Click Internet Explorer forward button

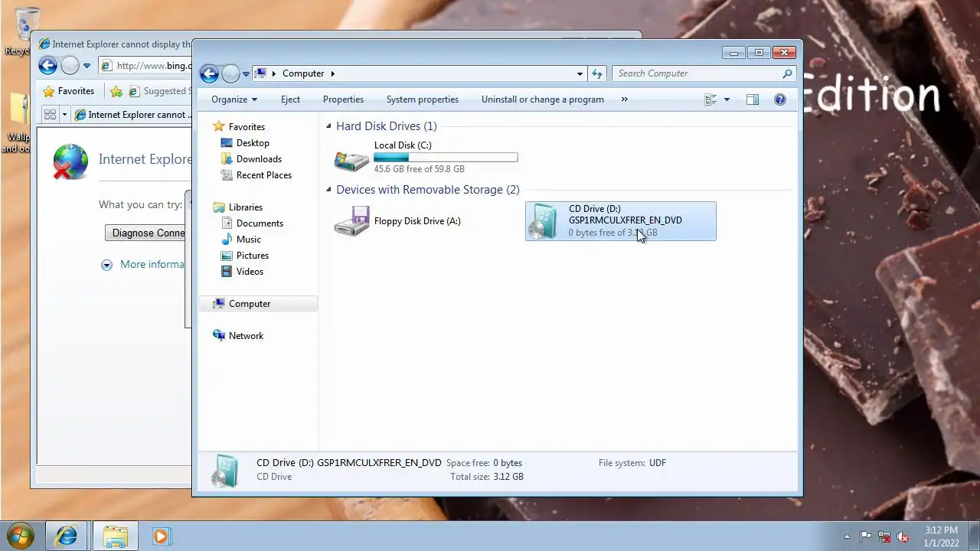pos(70,66)
